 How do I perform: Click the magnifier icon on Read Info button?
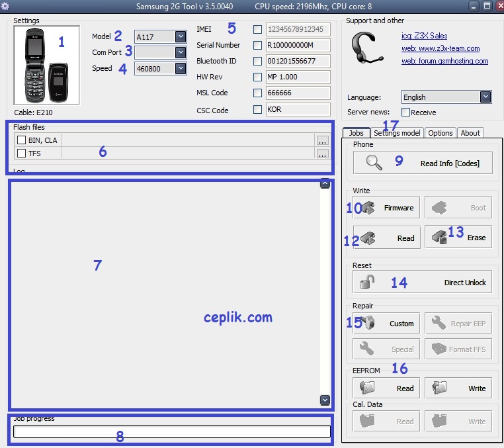click(374, 162)
